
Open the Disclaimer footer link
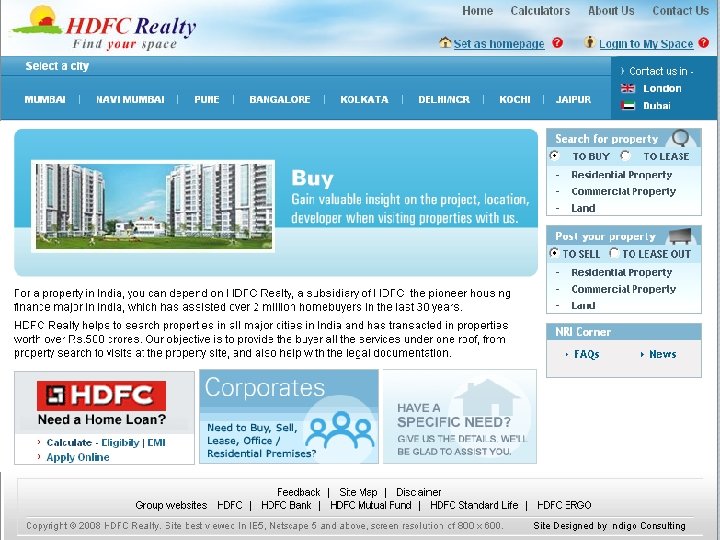pyautogui.click(x=418, y=492)
